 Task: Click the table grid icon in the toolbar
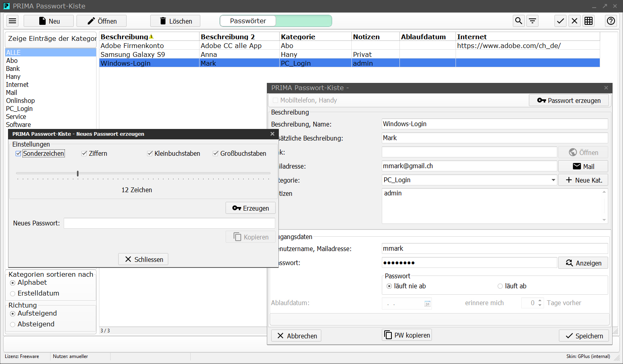click(x=589, y=21)
